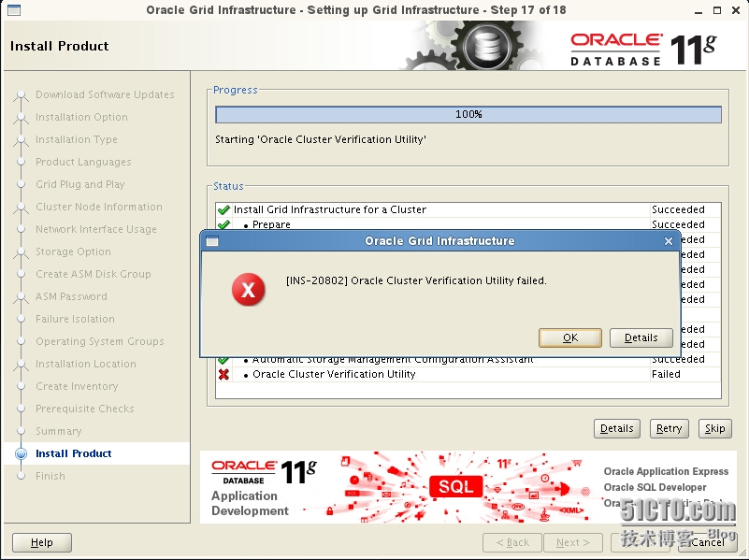The height and width of the screenshot is (560, 749).
Task: Close the Oracle Grid Infrastructure error dialog
Action: pyautogui.click(x=669, y=241)
